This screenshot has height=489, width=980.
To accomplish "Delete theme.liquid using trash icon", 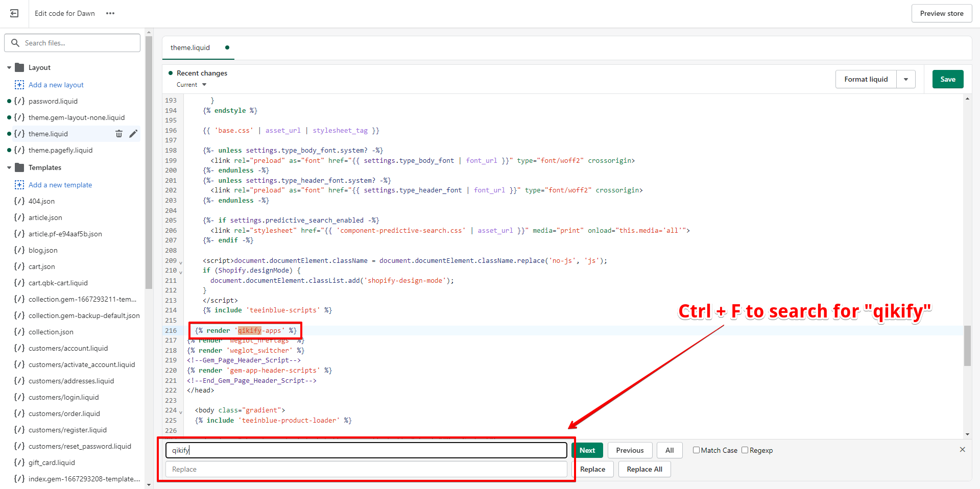I will [x=119, y=134].
